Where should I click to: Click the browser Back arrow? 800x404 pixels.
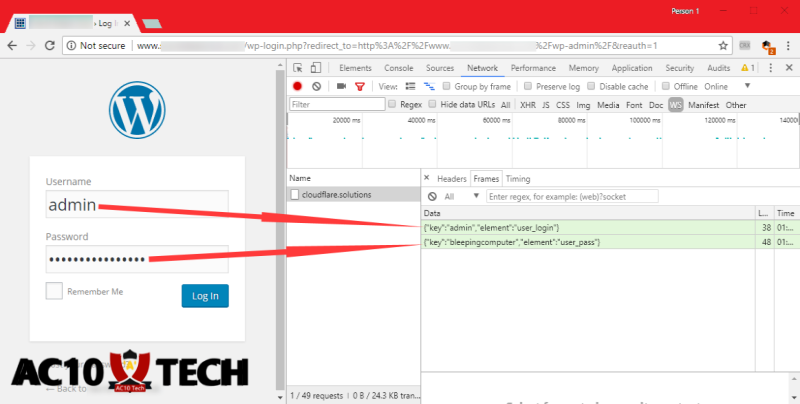(12, 45)
